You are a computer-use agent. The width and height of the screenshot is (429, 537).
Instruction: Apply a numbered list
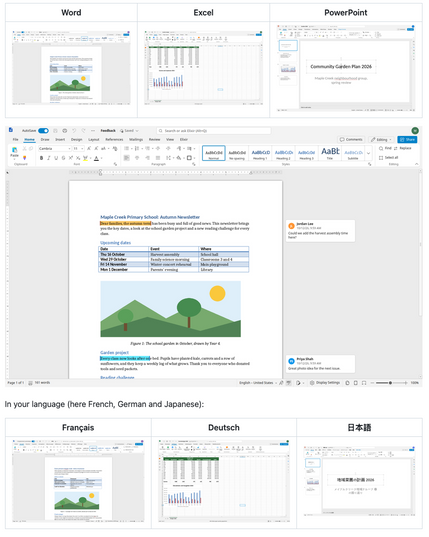[137, 149]
